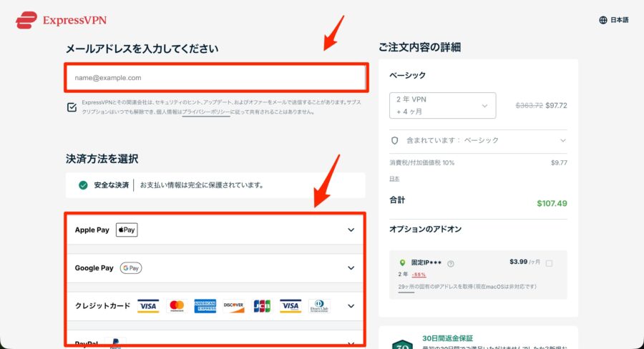Click the オプションのアドオン heading
This screenshot has width=644, height=349.
pos(426,229)
